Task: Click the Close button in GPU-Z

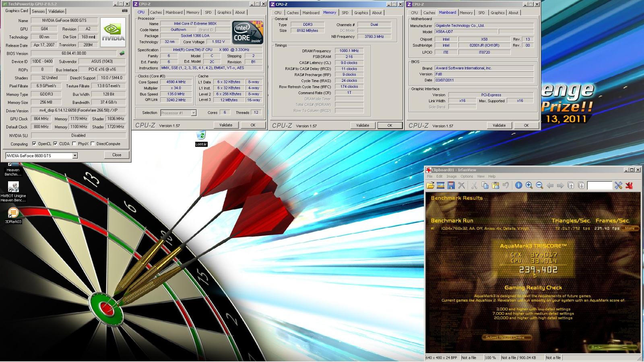Action: coord(117,155)
